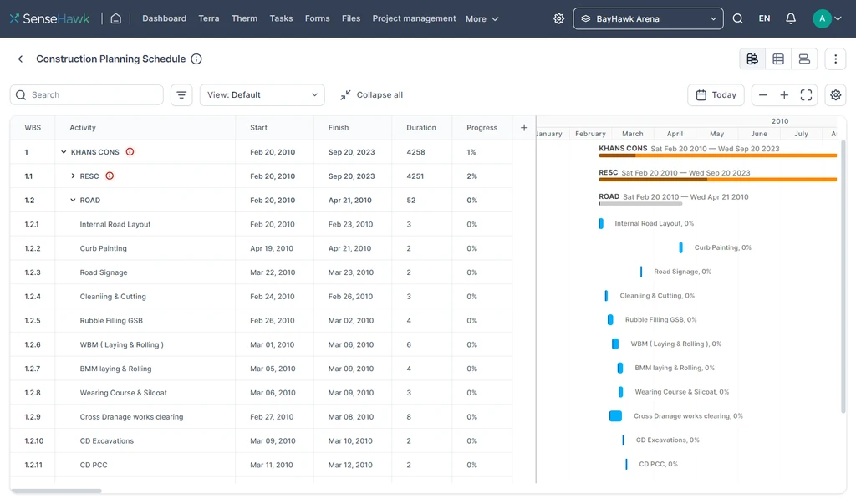This screenshot has height=504, width=856.
Task: Switch to split rows view
Action: (803, 59)
